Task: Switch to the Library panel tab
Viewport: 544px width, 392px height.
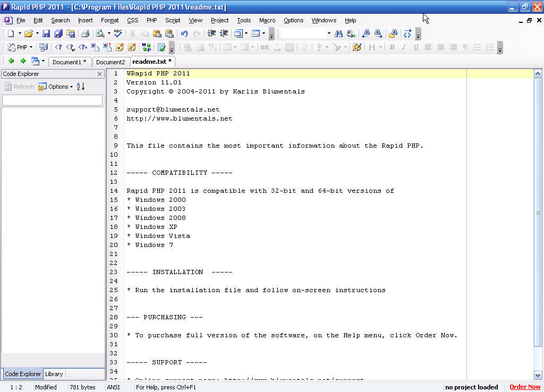Action: click(54, 374)
